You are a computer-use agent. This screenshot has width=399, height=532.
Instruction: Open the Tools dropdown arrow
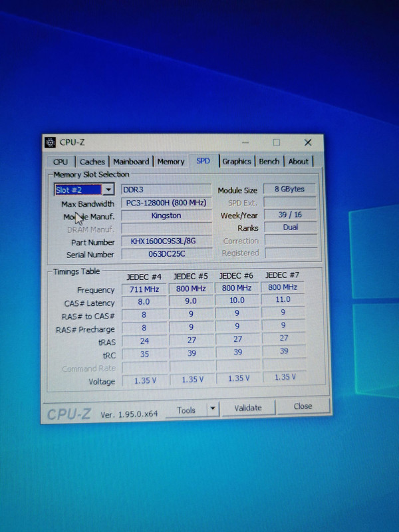click(213, 408)
